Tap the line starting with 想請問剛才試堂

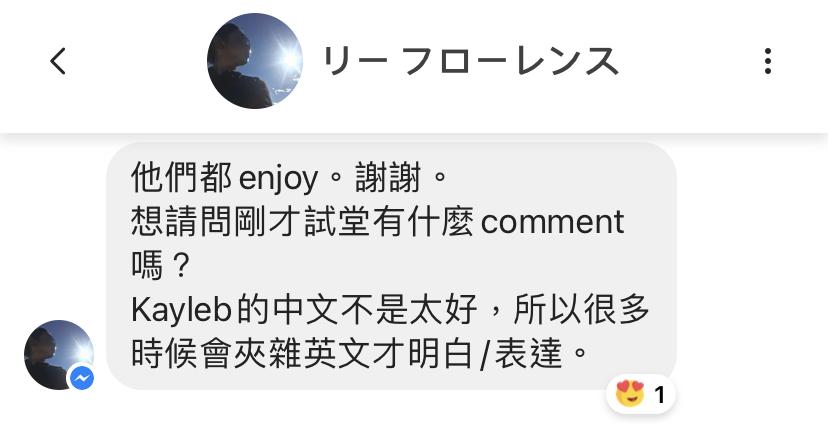click(x=378, y=222)
